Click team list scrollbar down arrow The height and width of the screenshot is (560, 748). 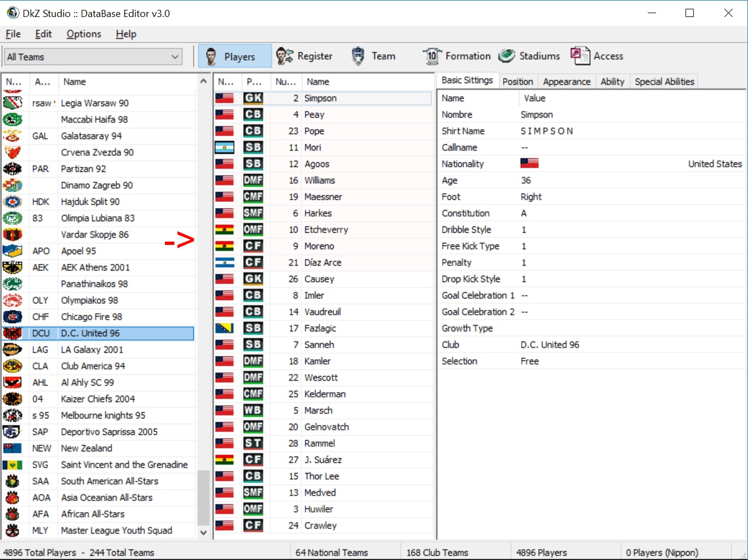[x=203, y=532]
